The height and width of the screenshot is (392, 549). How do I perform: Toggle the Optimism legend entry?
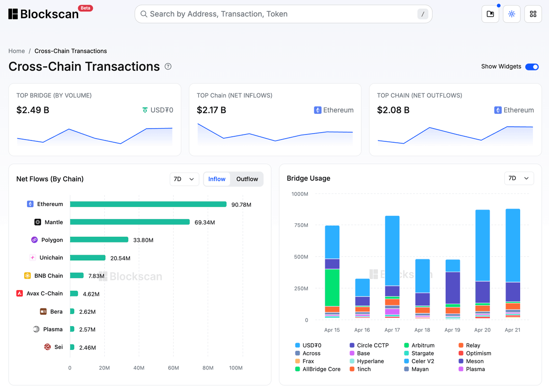coord(475,353)
